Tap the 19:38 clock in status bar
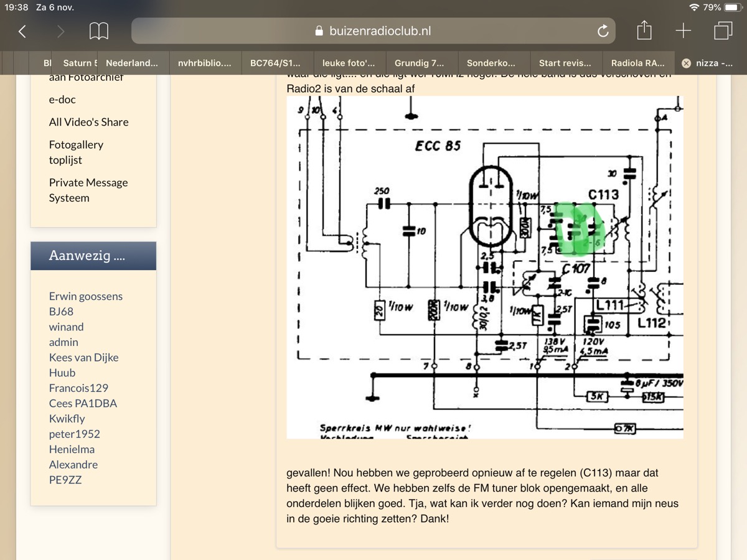Image resolution: width=747 pixels, height=560 pixels. (x=16, y=7)
